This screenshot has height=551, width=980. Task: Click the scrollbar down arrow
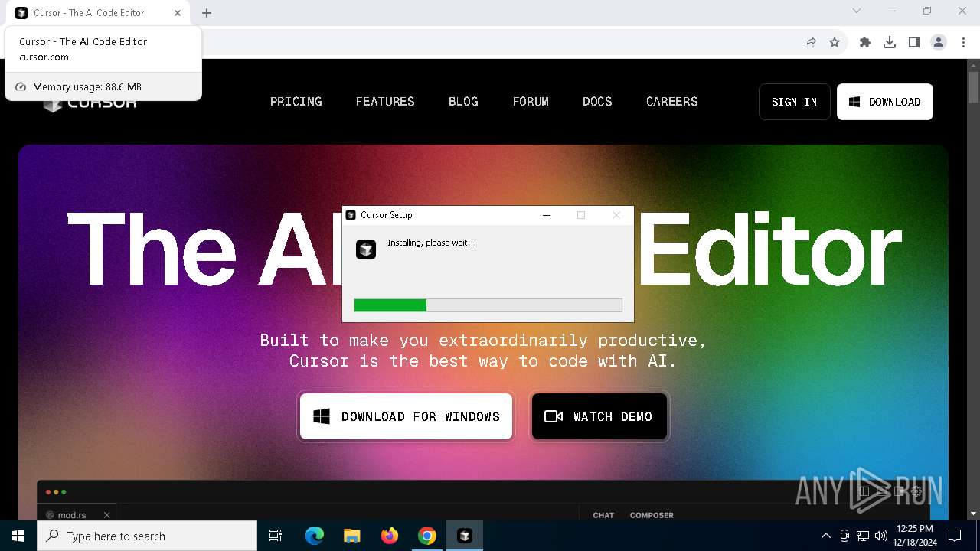click(973, 514)
